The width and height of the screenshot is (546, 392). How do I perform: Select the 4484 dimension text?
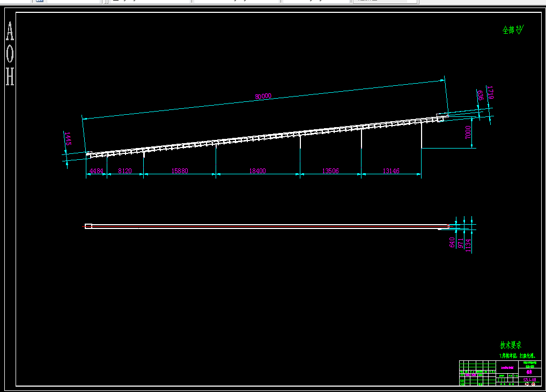pyautogui.click(x=96, y=171)
